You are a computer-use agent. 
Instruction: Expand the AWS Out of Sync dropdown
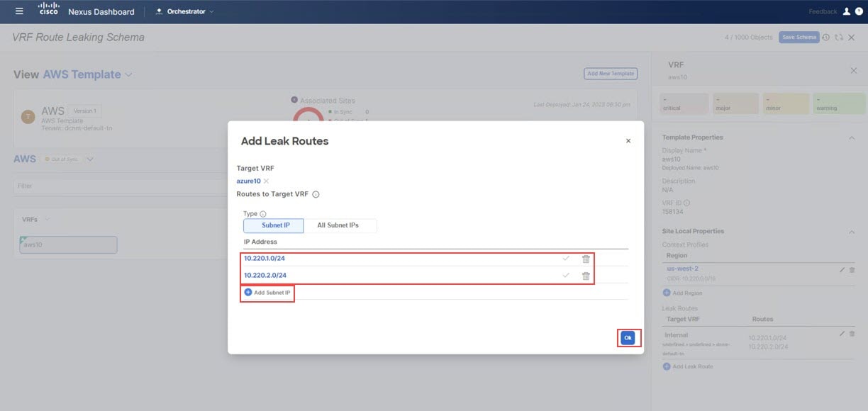pyautogui.click(x=89, y=159)
